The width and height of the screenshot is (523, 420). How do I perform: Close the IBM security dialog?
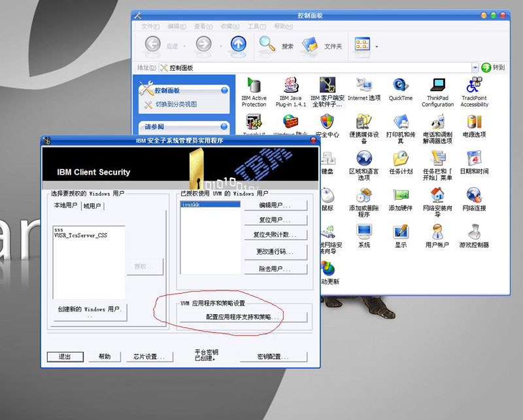coord(314,140)
